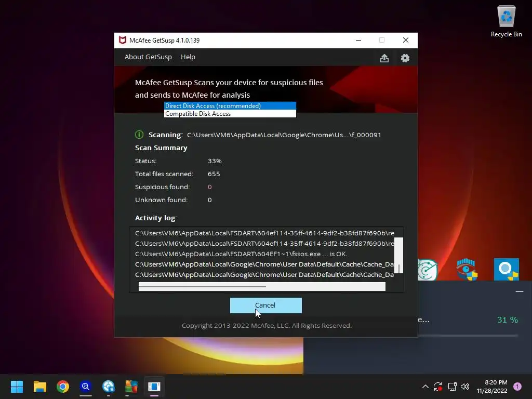Open the volume tray icon

click(x=465, y=387)
